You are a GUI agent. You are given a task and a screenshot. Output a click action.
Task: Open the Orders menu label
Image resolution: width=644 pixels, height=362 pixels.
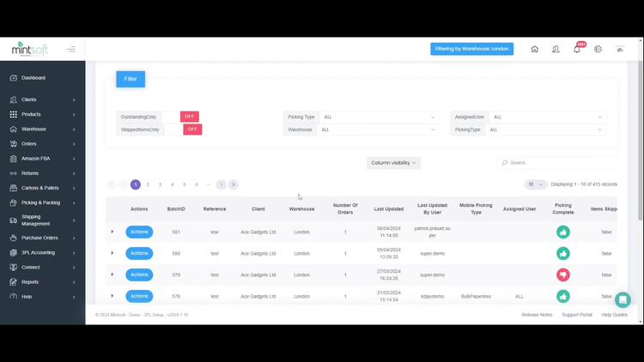(x=28, y=143)
